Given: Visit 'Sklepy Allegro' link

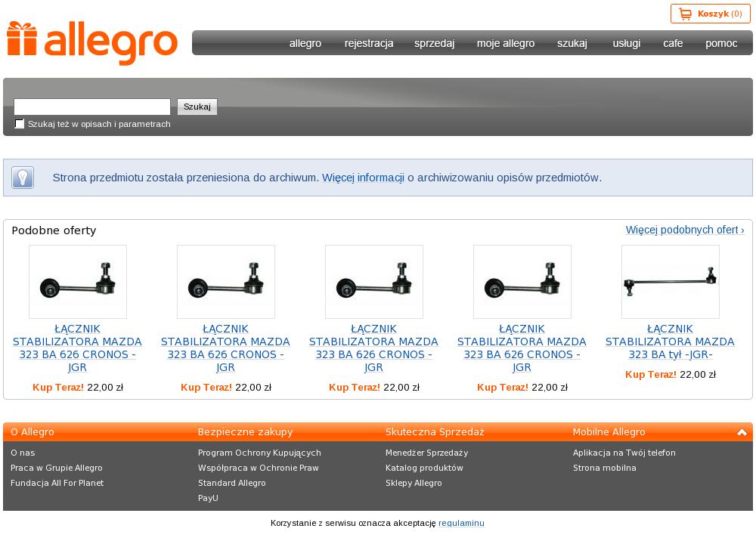Looking at the screenshot, I should click(x=414, y=483).
